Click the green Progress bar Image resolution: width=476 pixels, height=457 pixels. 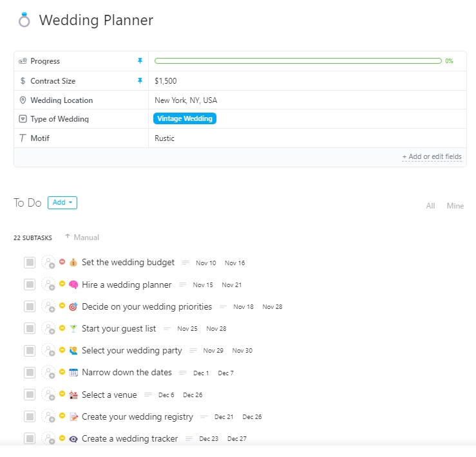298,61
